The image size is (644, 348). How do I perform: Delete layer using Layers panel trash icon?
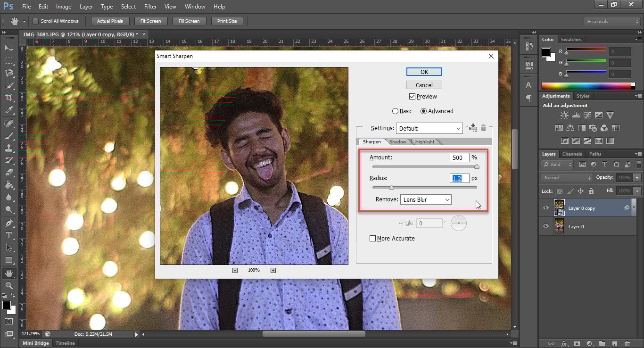627,343
